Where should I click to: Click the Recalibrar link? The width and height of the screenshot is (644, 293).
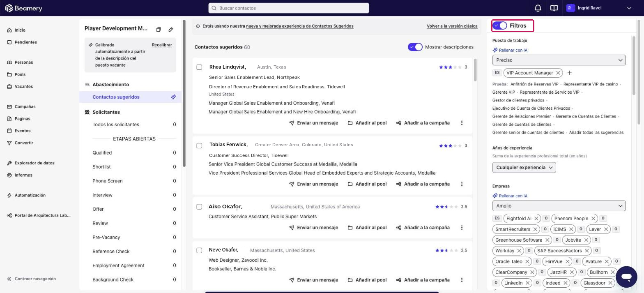tap(162, 45)
